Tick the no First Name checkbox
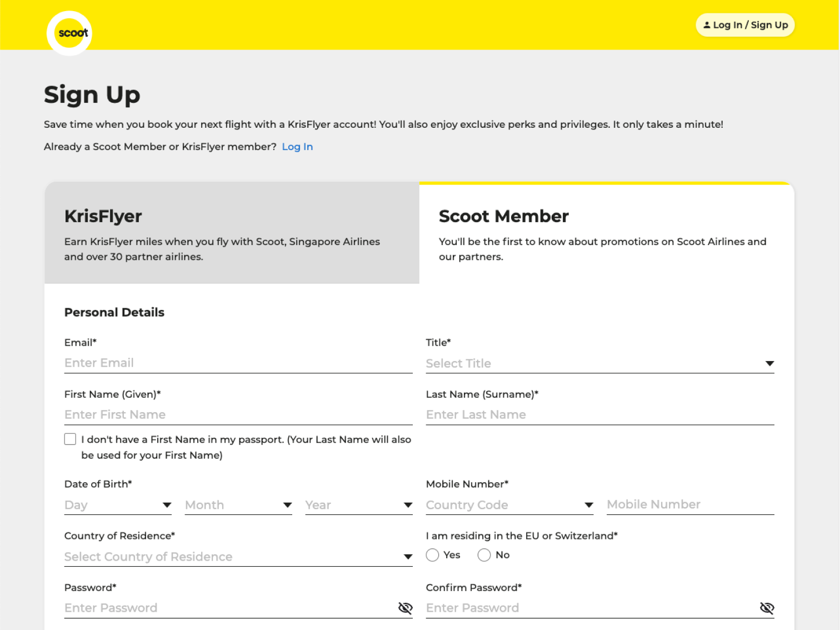The image size is (840, 630). pos(70,439)
